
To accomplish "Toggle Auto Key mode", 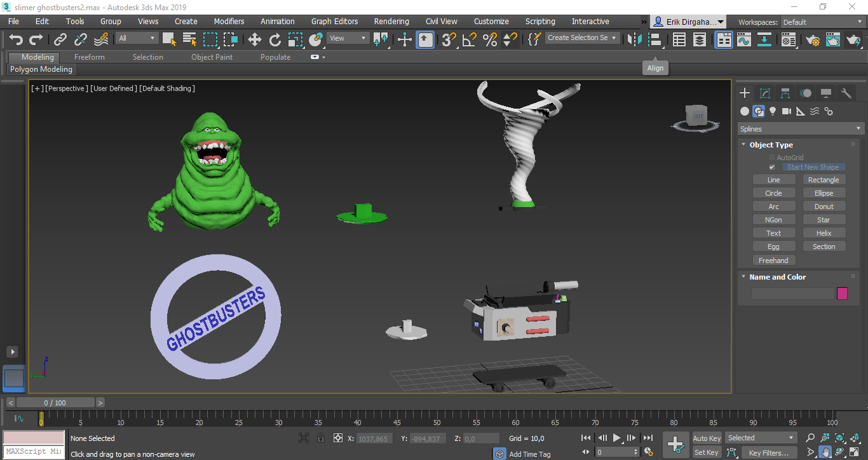I will click(707, 438).
